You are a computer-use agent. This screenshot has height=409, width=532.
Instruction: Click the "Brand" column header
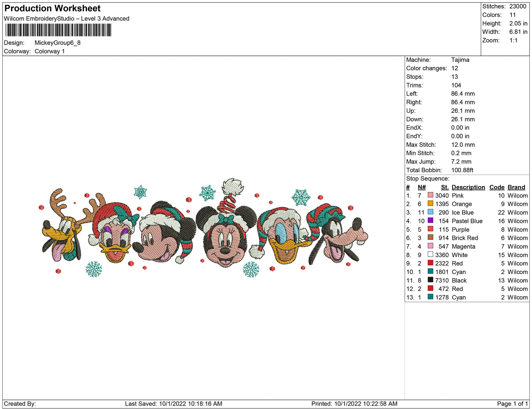(516, 187)
